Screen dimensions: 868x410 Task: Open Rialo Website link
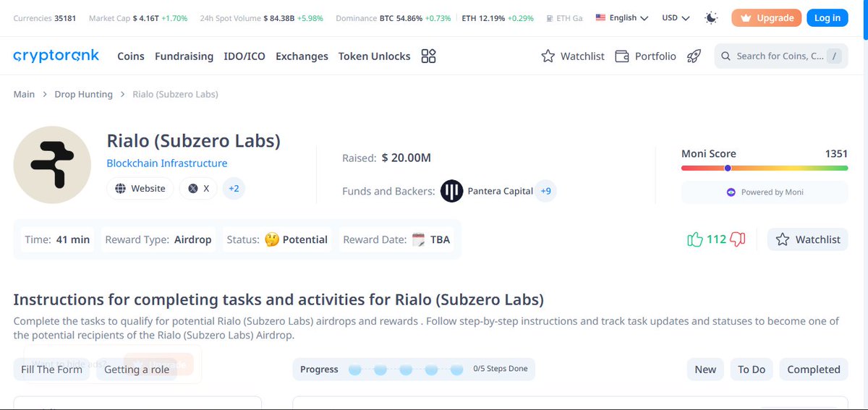(140, 189)
